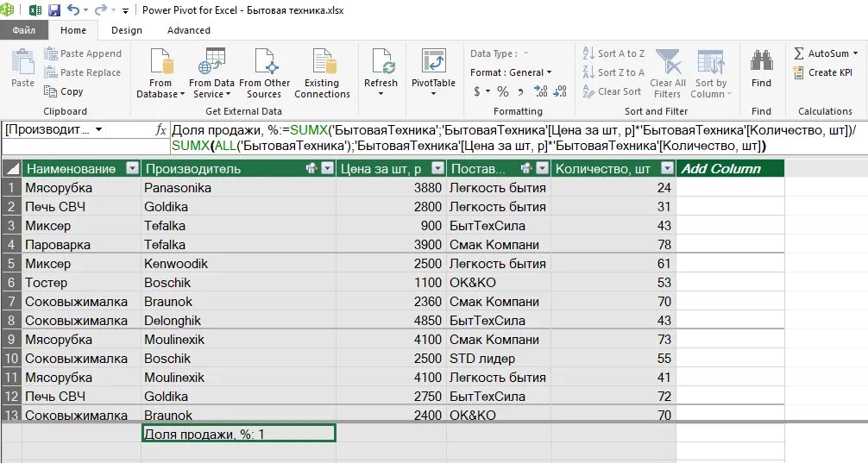Select row header 5
The width and height of the screenshot is (868, 463).
coord(11,263)
